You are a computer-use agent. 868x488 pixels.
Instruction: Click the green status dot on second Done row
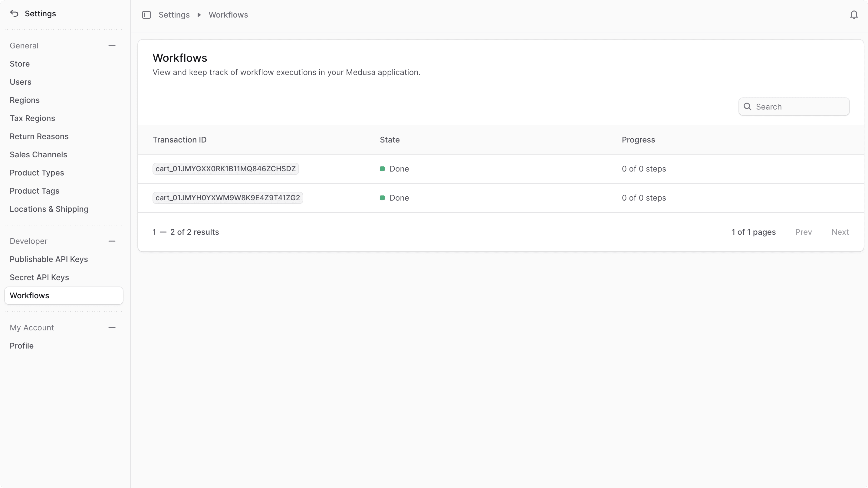[383, 198]
